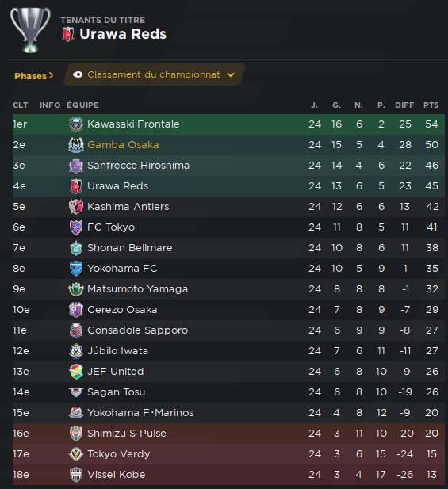The image size is (448, 489).
Task: Click the Kashima Antlers club crest
Action: click(76, 207)
